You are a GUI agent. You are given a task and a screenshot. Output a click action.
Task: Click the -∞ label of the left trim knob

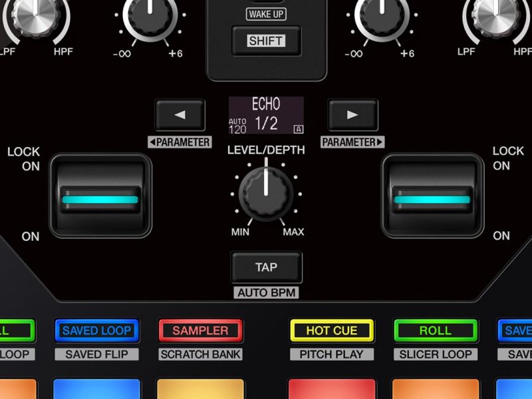click(122, 54)
